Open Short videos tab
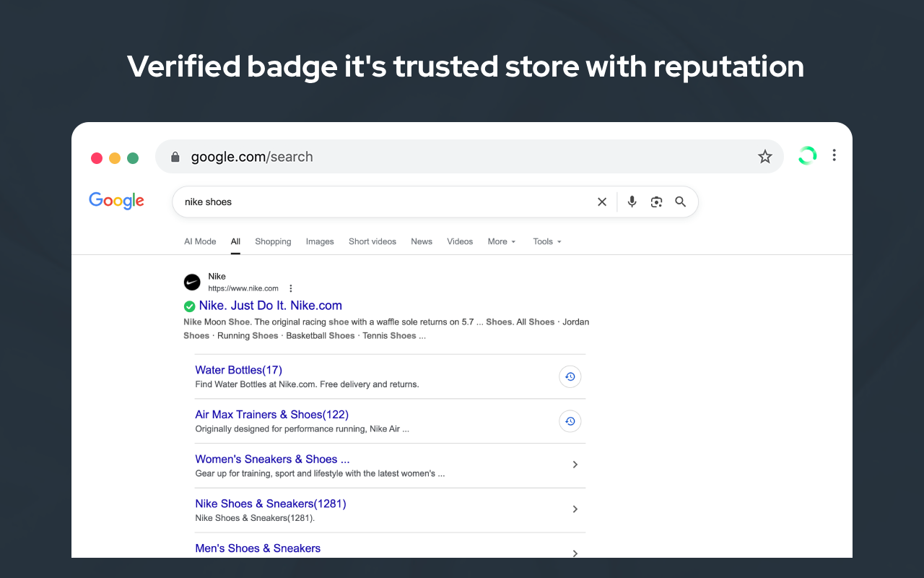 pyautogui.click(x=372, y=241)
